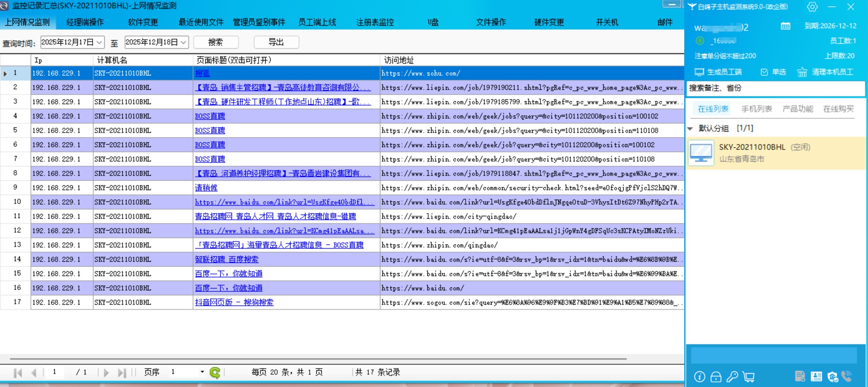
Task: Click the info icon at bottom of sidebar
Action: 700,377
